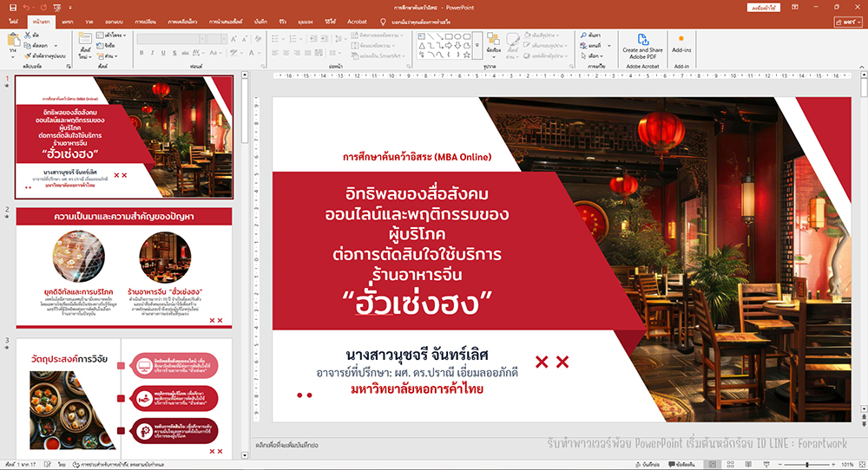Toggle Center alignment for the paragraph

click(286, 53)
